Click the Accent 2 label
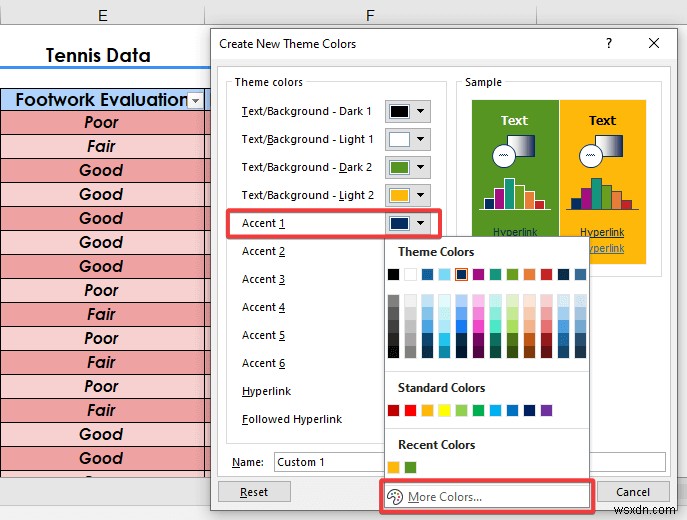This screenshot has height=520, width=687. pyautogui.click(x=263, y=251)
